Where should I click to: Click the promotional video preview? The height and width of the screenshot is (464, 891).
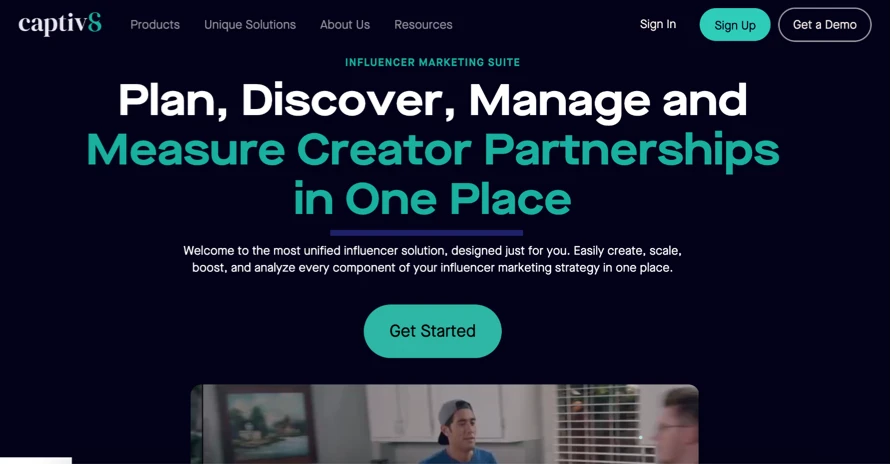point(444,424)
